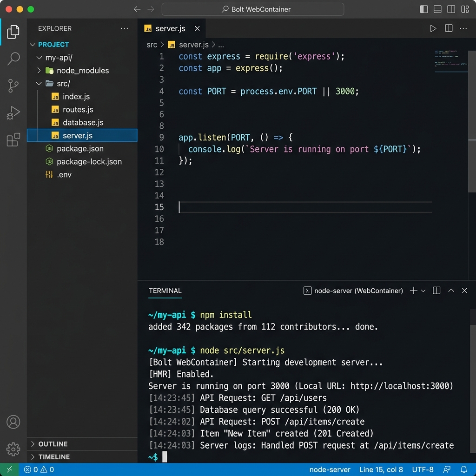Open the Run and Debug view
Viewport: 476px width, 476px height.
pos(13,112)
